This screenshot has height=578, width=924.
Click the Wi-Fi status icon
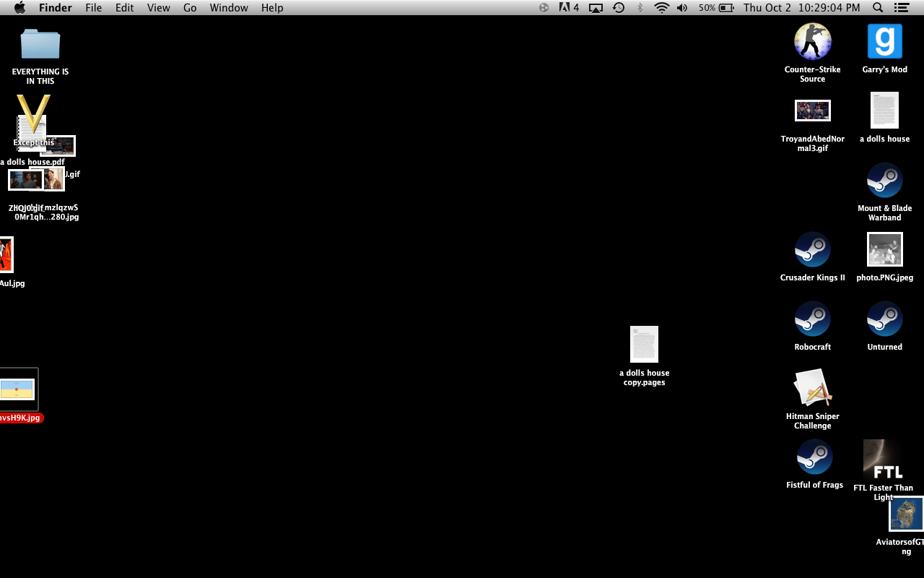coord(661,8)
